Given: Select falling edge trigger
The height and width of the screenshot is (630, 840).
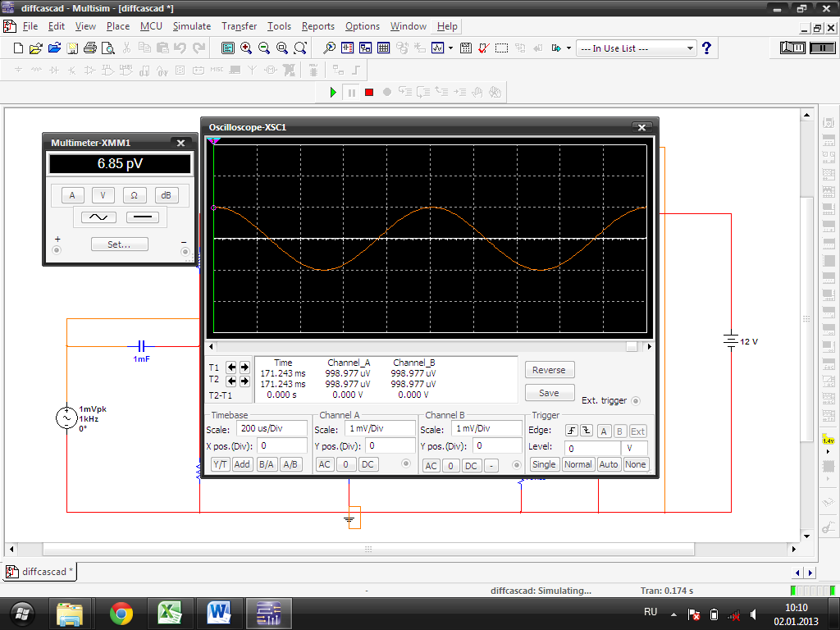Looking at the screenshot, I should coord(587,431).
